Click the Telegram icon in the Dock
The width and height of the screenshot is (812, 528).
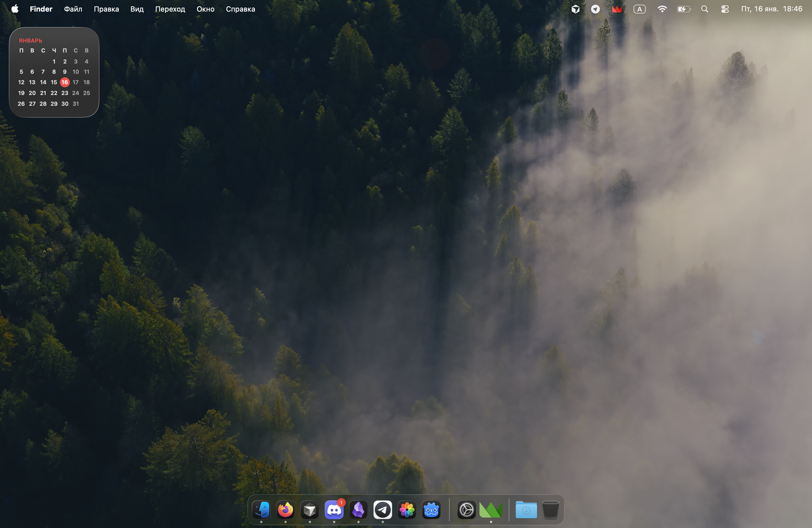(x=383, y=510)
